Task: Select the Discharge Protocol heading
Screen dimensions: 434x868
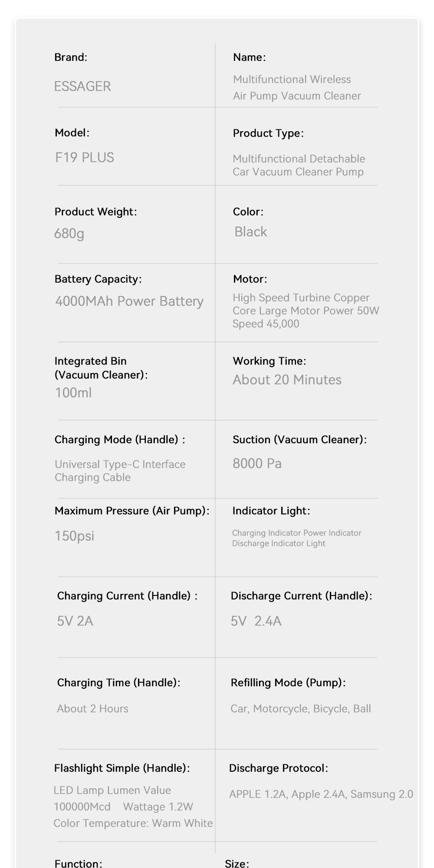Action: coord(278,768)
